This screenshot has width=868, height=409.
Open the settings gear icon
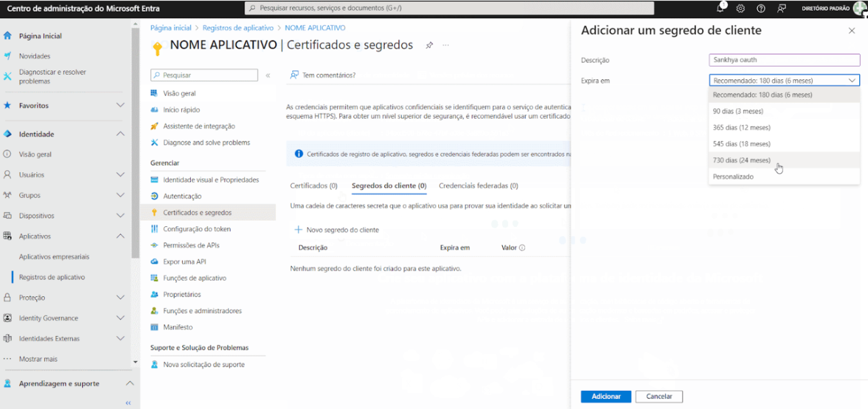tap(740, 9)
